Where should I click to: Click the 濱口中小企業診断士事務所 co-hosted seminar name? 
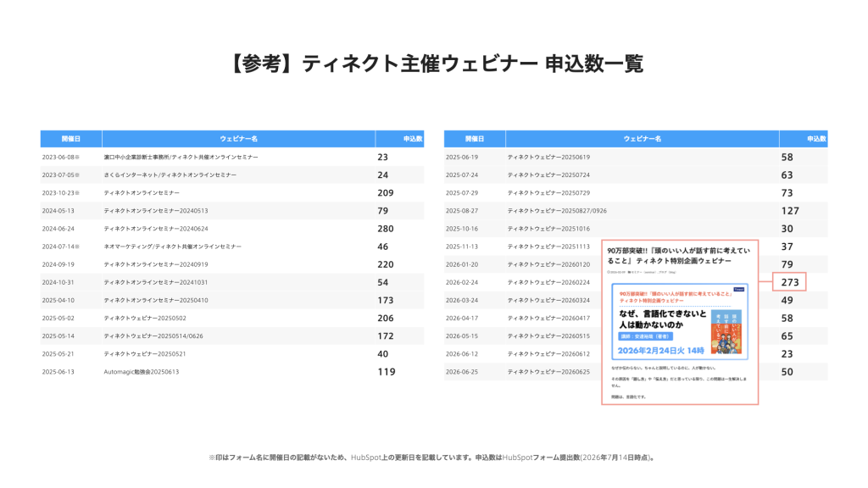[x=181, y=157]
